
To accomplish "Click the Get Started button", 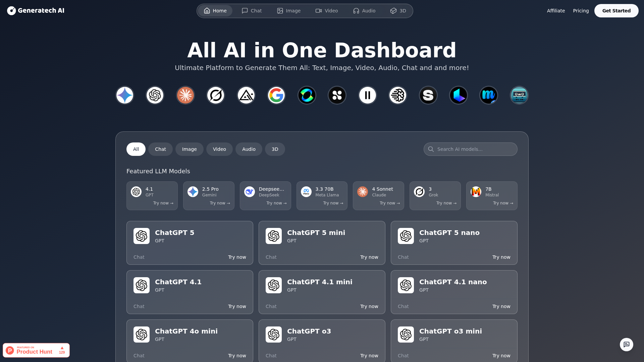I will tap(616, 11).
